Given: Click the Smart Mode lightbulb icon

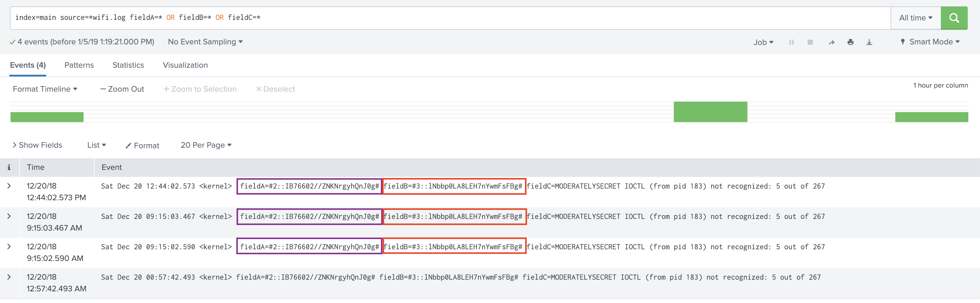Looking at the screenshot, I should click(903, 42).
